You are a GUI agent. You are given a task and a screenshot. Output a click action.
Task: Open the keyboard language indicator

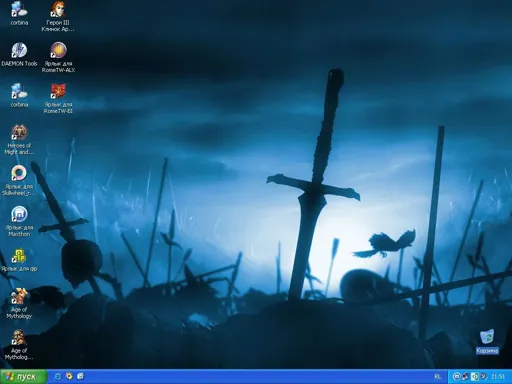pyautogui.click(x=437, y=377)
